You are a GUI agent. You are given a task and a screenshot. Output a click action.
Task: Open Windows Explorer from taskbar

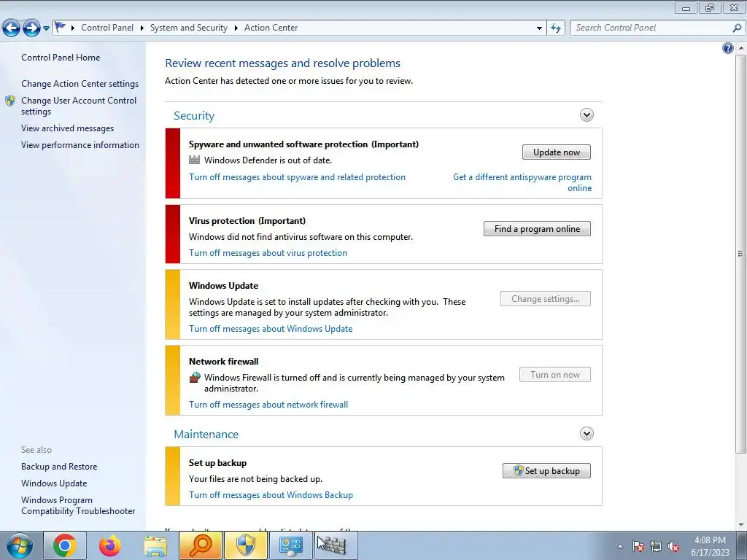[x=155, y=545]
